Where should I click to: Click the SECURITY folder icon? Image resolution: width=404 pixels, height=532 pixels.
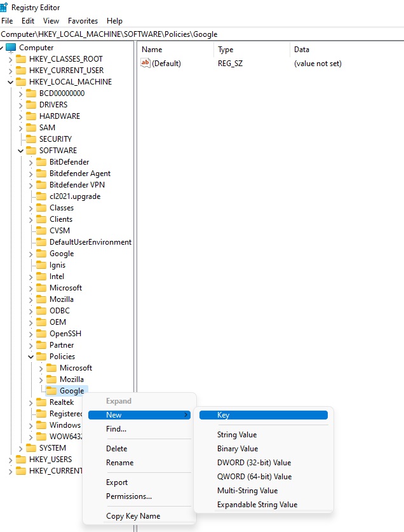(x=31, y=139)
